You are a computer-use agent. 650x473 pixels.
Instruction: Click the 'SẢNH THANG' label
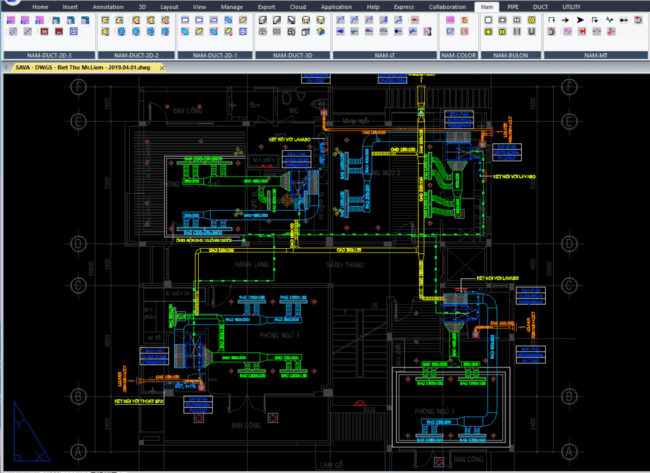[345, 265]
